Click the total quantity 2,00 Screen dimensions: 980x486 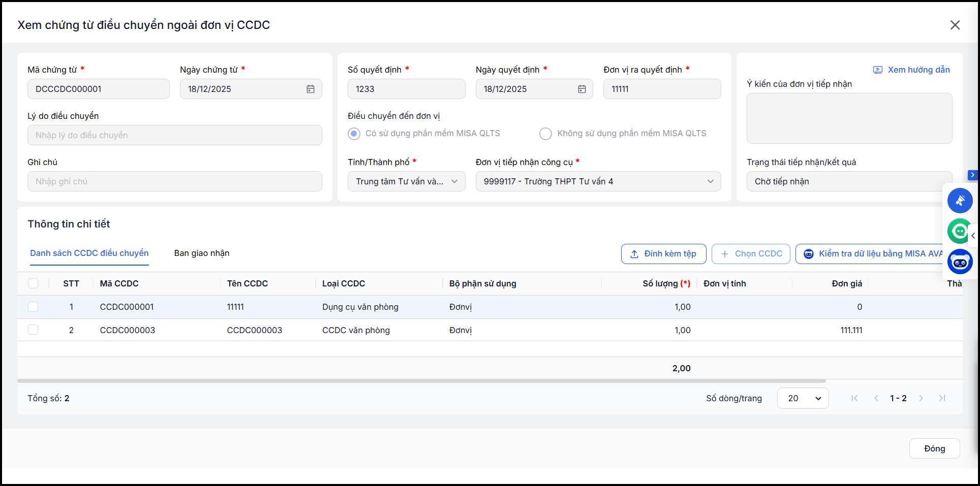coord(682,368)
